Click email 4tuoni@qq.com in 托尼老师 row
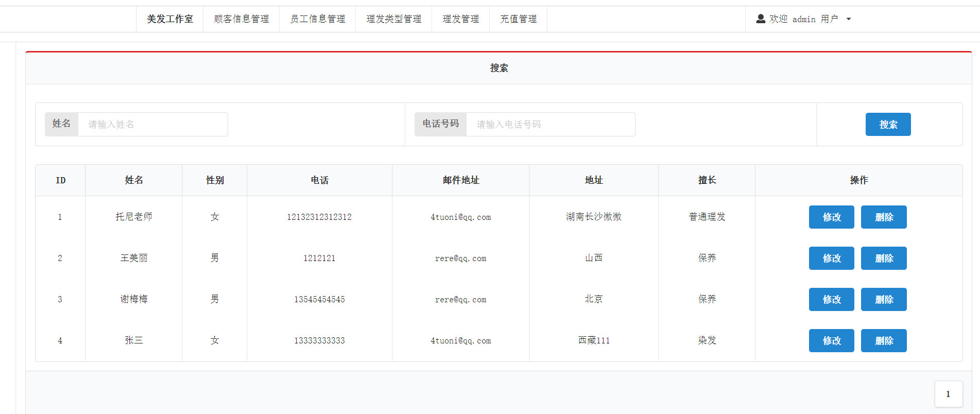This screenshot has height=414, width=980. [x=461, y=217]
